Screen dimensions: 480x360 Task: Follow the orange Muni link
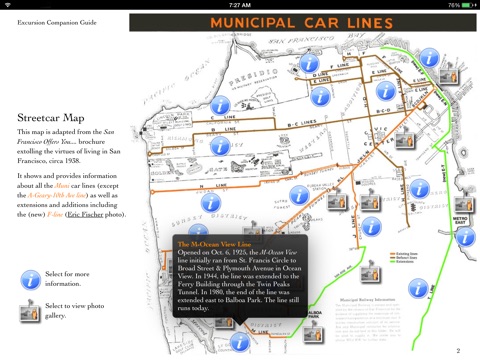click(62, 185)
